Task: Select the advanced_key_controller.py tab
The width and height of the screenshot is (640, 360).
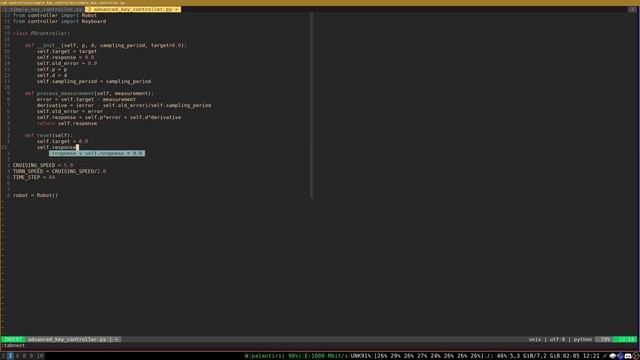Action: tap(133, 9)
